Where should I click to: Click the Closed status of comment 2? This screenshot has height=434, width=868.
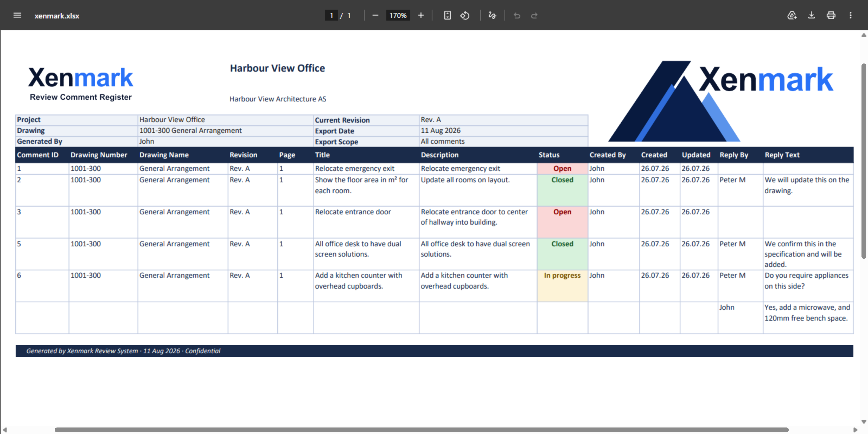pos(562,190)
